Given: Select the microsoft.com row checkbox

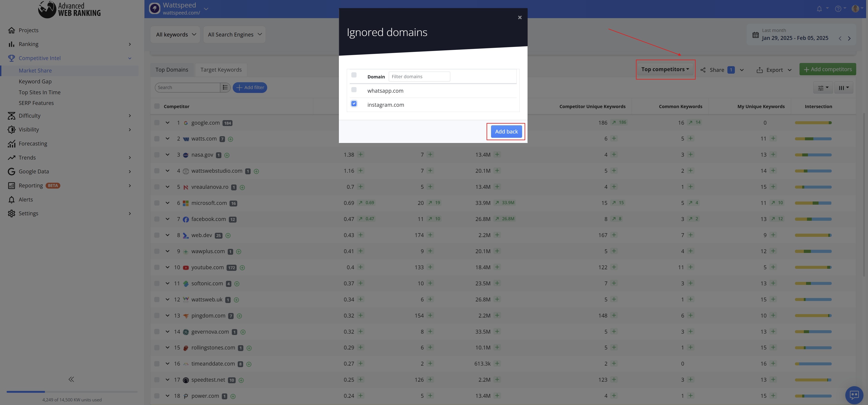Looking at the screenshot, I should 157,203.
